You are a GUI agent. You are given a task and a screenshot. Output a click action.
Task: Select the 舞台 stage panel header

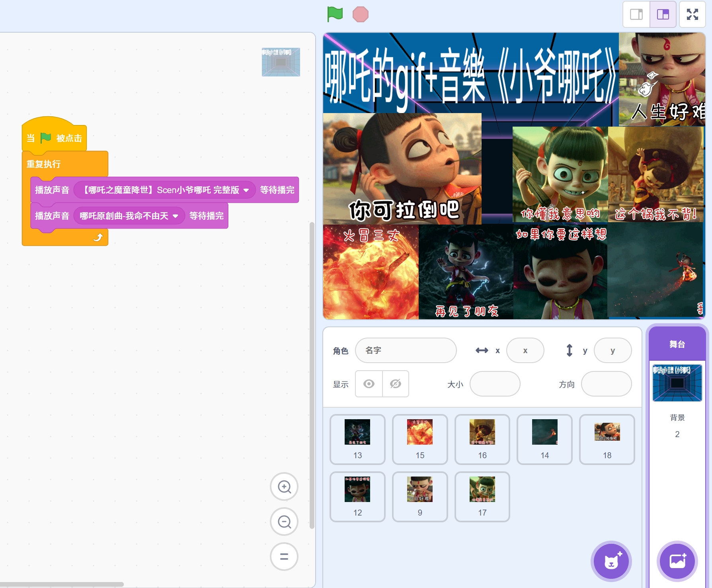(677, 344)
